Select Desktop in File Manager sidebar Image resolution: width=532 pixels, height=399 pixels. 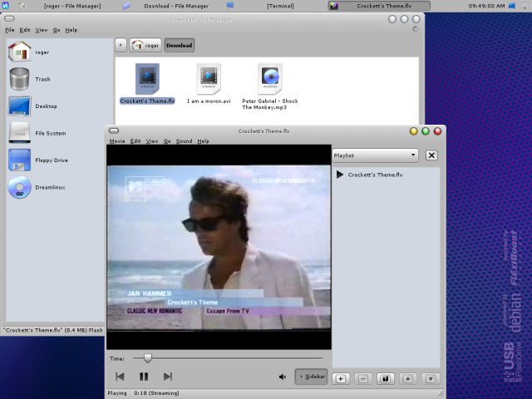[x=32, y=106]
